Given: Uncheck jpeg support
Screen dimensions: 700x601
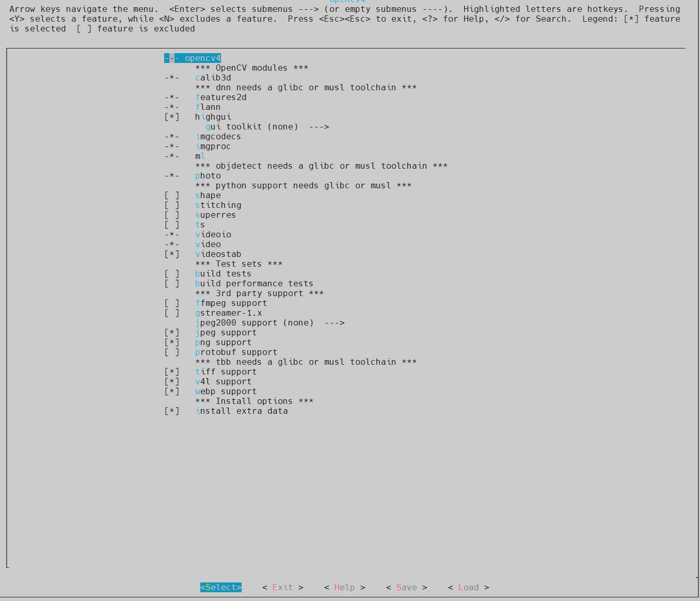Looking at the screenshot, I should (172, 333).
